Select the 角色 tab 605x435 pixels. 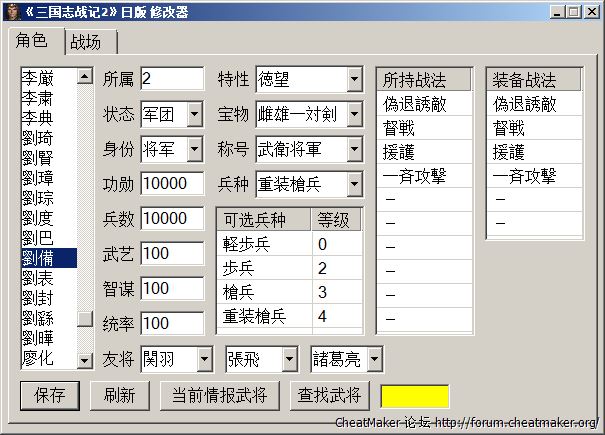click(x=33, y=42)
